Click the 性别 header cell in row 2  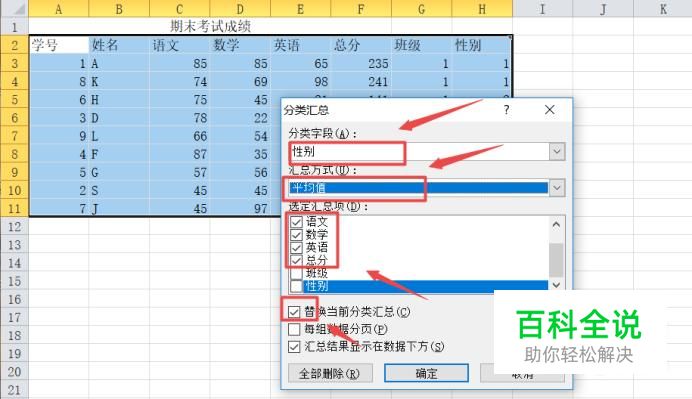482,45
